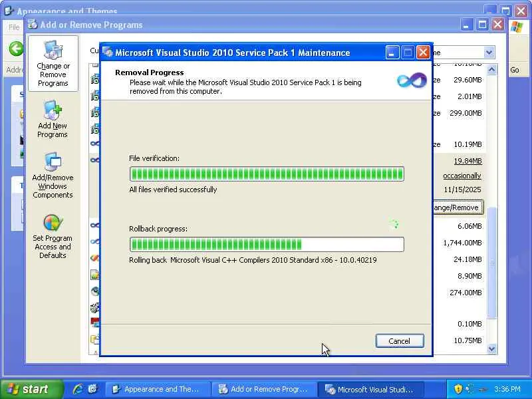This screenshot has width=532, height=399.
Task: Click the 10.19MB size entry
Action: pyautogui.click(x=467, y=144)
